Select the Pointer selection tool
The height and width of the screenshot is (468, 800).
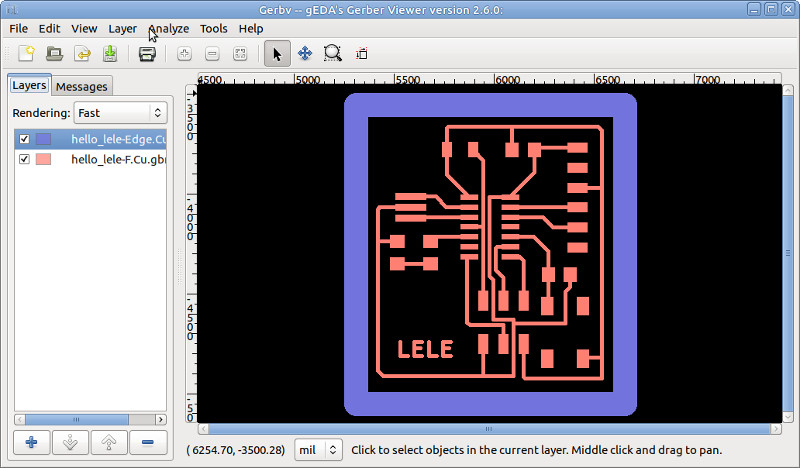click(277, 54)
